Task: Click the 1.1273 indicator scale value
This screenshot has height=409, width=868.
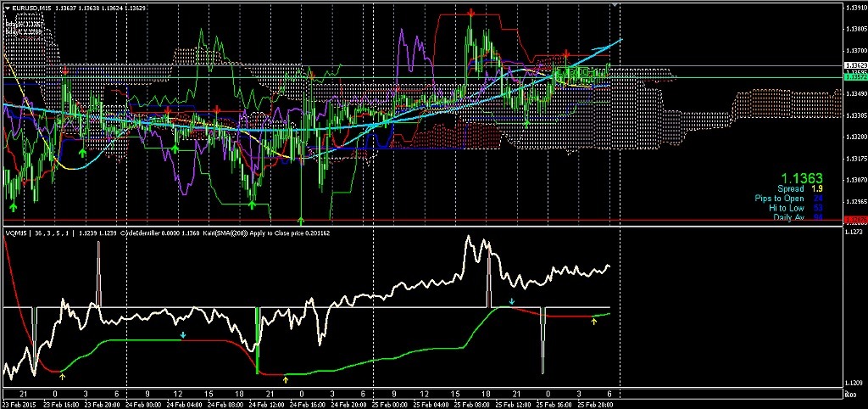Action: pos(854,233)
